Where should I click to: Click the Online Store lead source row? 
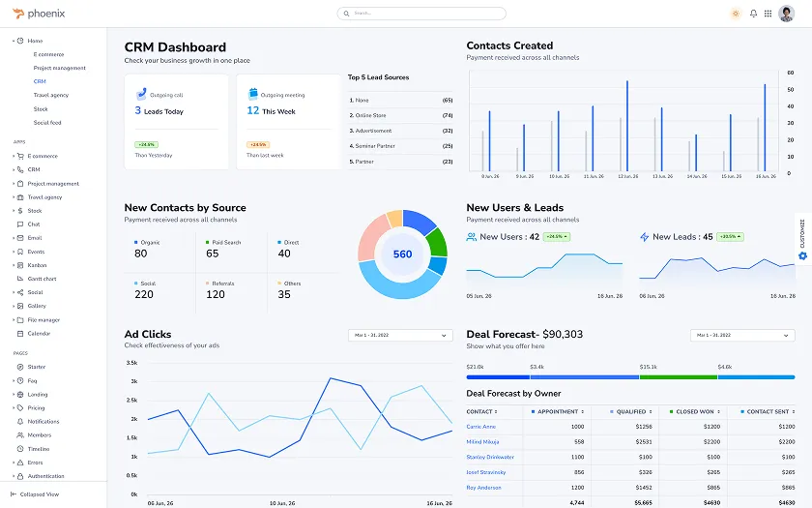400,115
